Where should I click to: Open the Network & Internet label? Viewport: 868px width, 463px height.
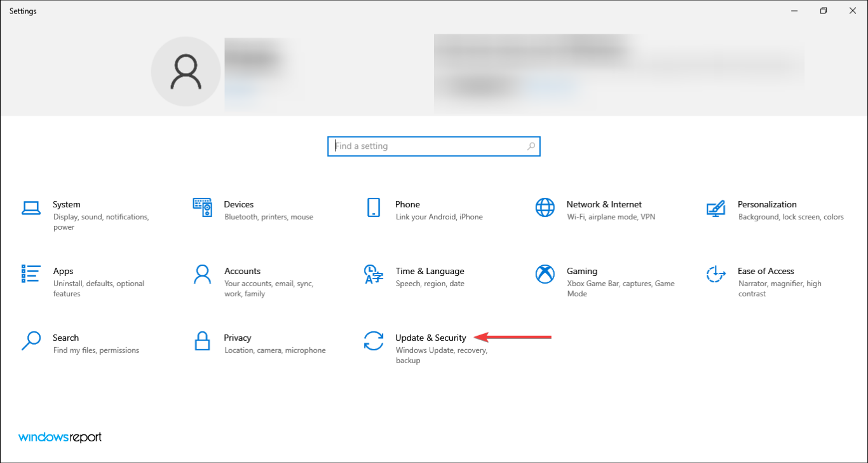pos(604,204)
